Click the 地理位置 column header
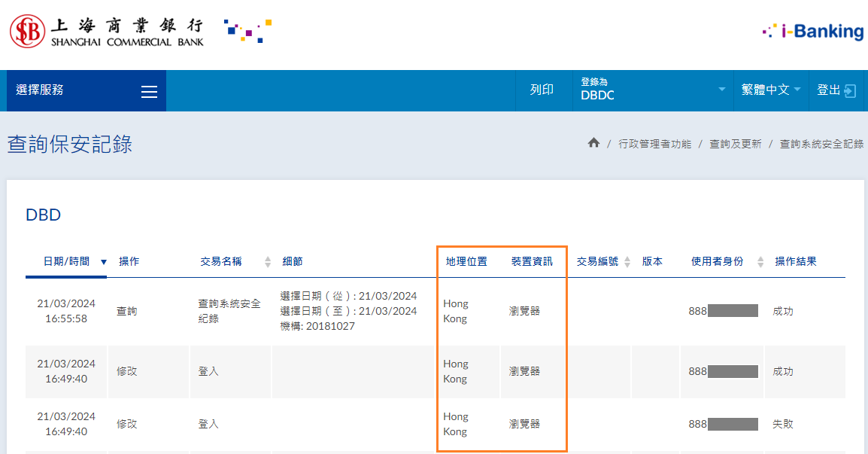868x454 pixels. (x=466, y=262)
